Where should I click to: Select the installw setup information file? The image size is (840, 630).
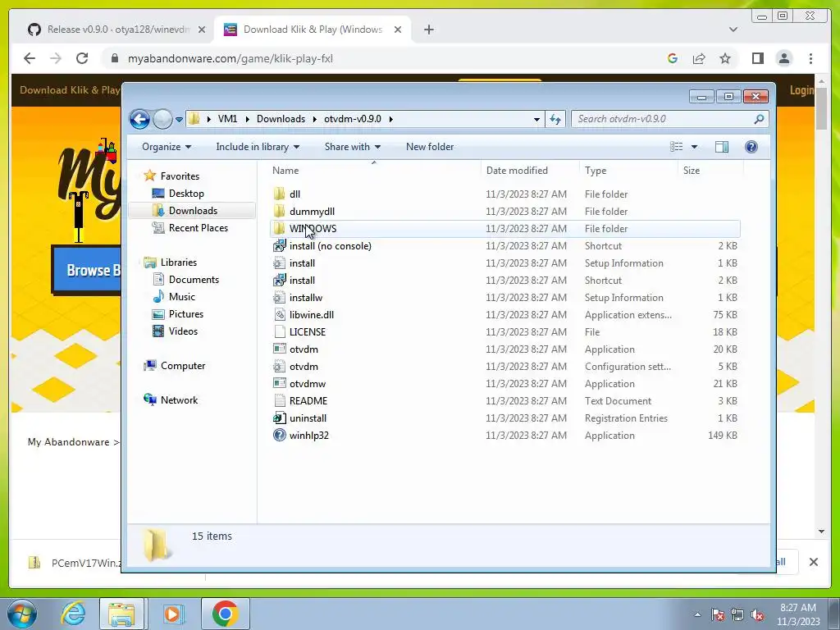click(x=305, y=297)
